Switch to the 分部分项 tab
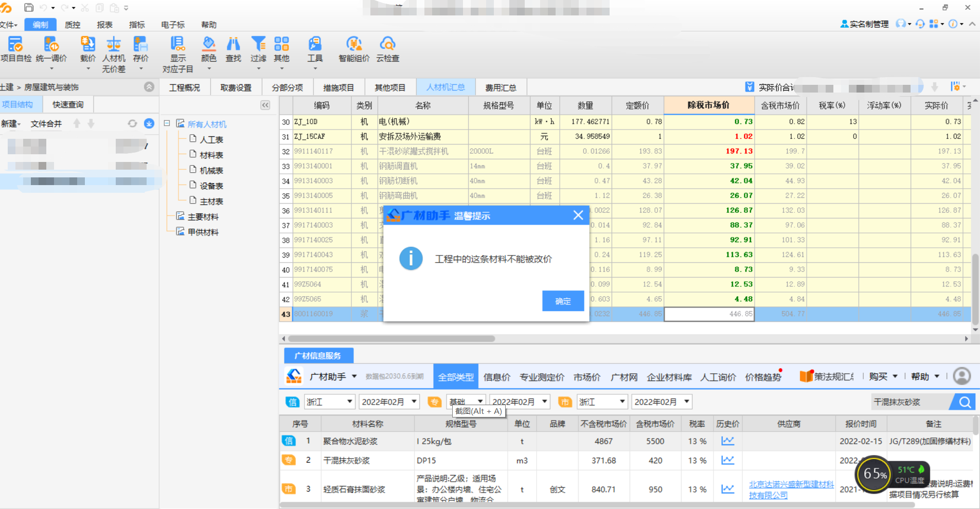The width and height of the screenshot is (980, 509). [287, 87]
